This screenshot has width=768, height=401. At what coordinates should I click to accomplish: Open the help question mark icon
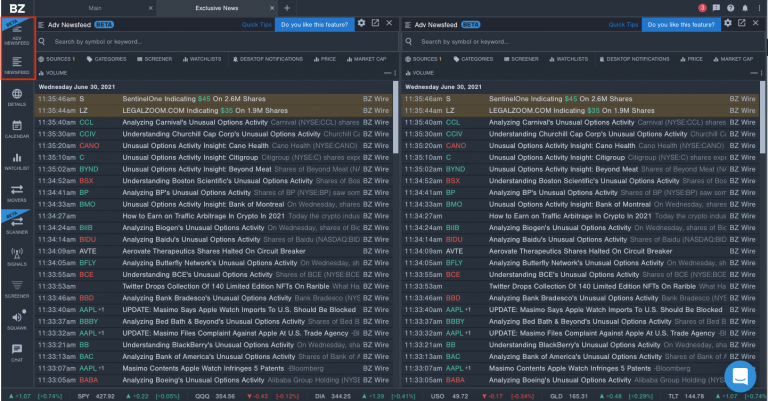[x=731, y=8]
